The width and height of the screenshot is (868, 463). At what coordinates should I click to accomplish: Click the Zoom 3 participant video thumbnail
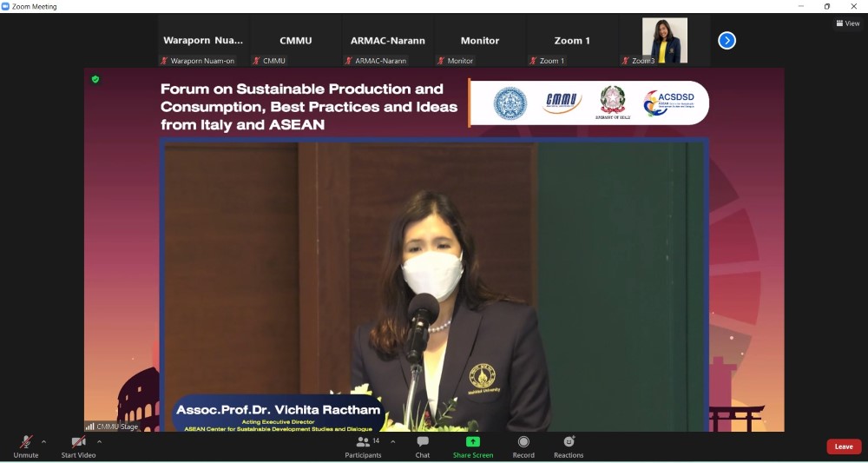664,41
